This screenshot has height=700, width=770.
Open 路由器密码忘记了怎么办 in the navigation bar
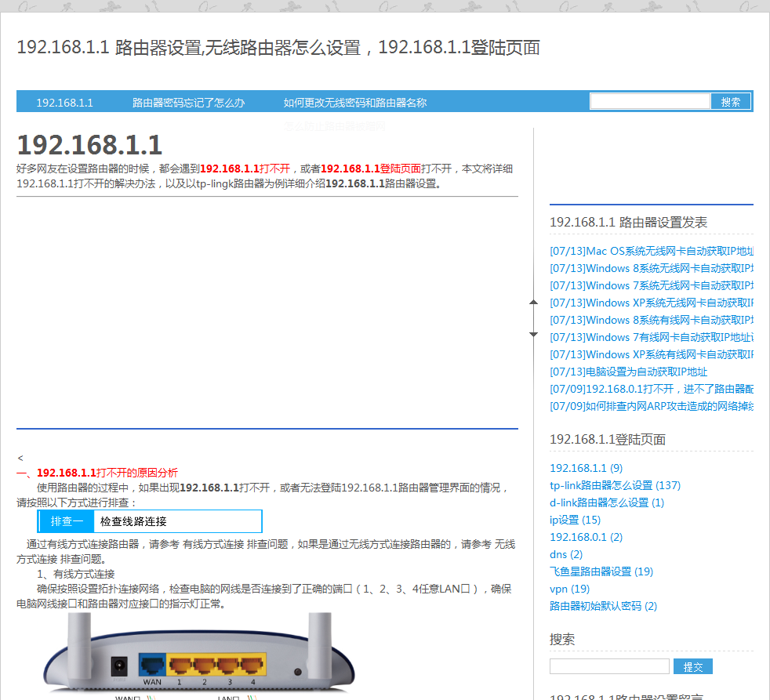pos(188,103)
